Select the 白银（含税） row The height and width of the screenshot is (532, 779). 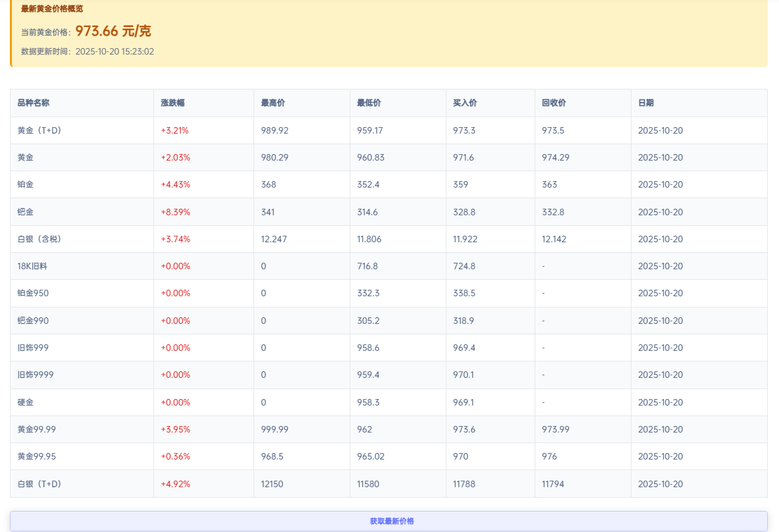40,239
